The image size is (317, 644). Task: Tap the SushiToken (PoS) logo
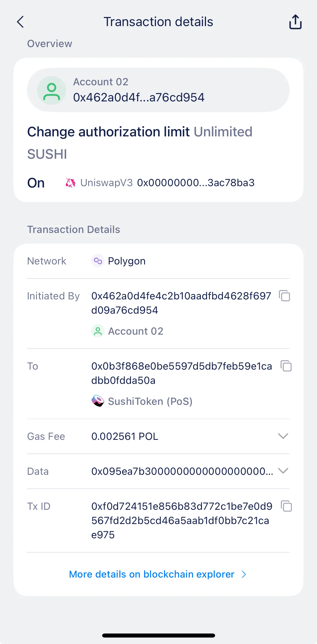coord(98,401)
